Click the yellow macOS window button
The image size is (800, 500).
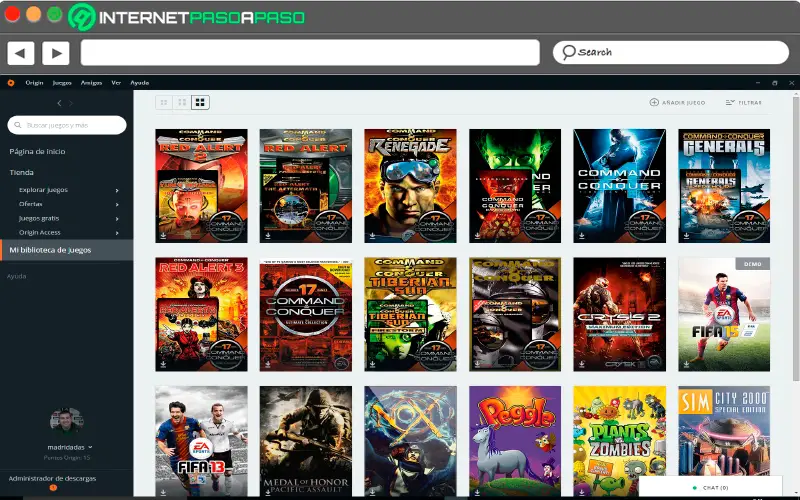click(34, 14)
